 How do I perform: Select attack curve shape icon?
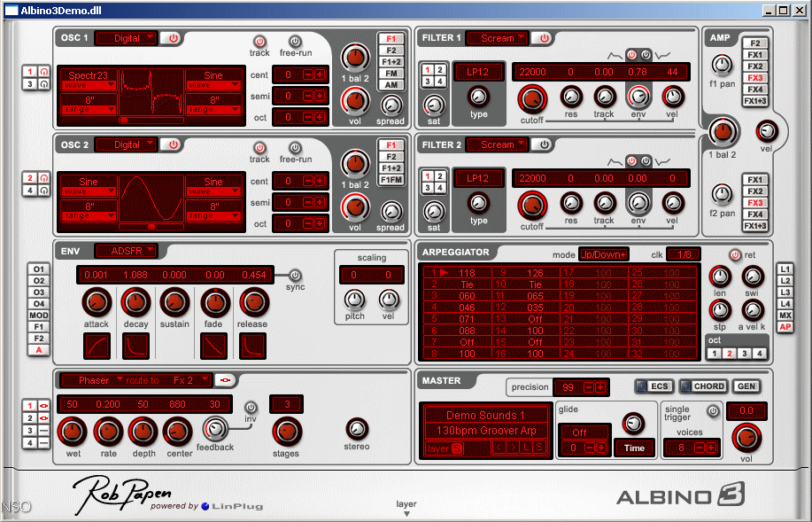coord(97,347)
